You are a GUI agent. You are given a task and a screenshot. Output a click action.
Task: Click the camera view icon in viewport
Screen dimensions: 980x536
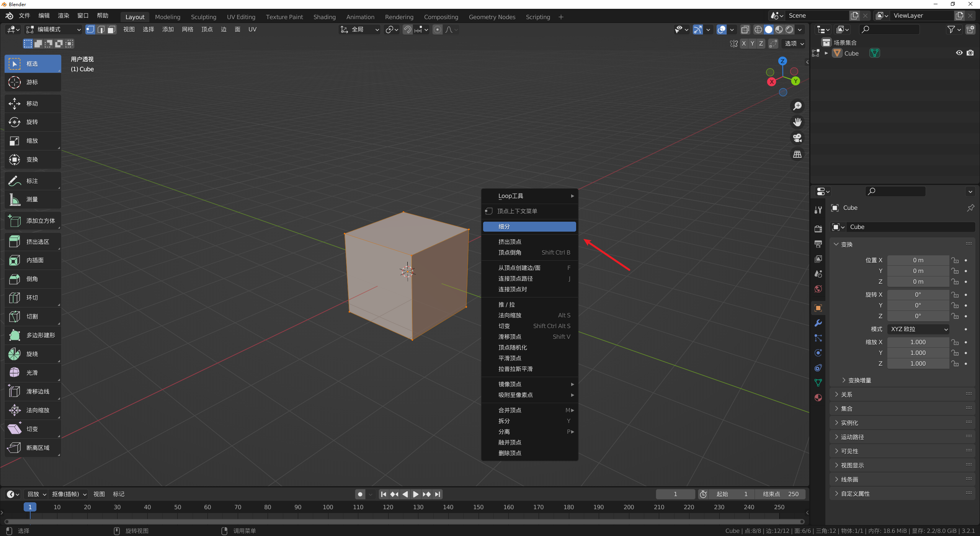click(797, 138)
